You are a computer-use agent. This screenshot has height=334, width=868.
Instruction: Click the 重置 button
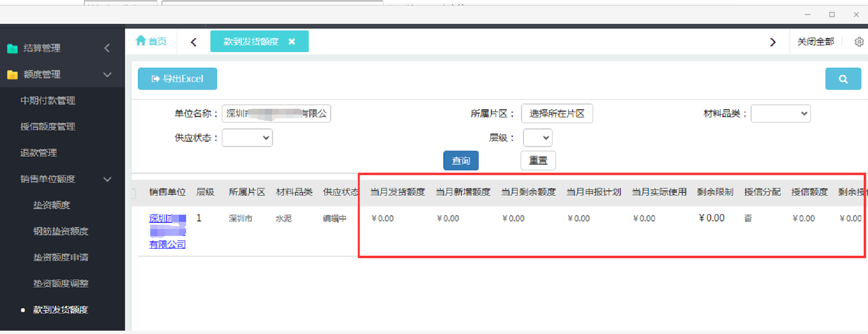tap(538, 160)
